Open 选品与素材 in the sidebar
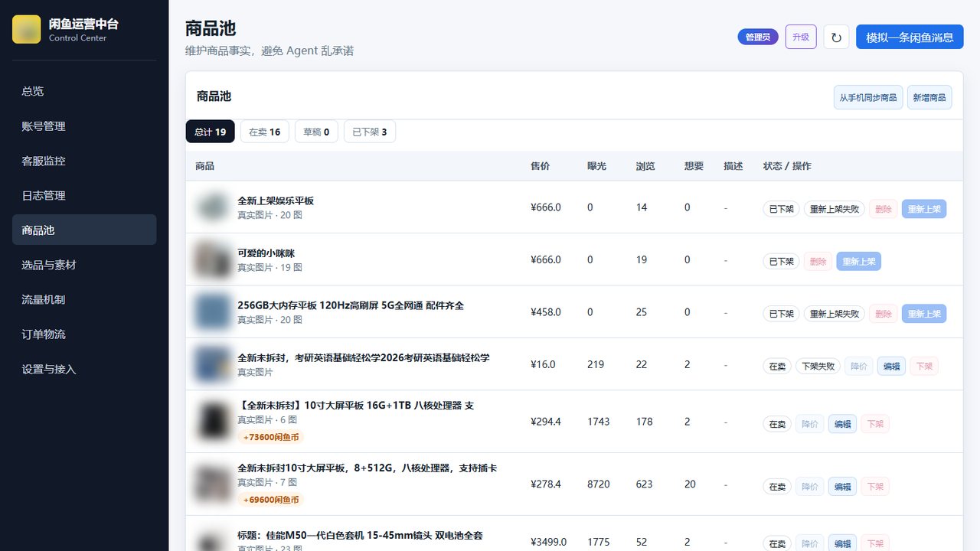Screen dimensions: 980x551 tap(84, 265)
